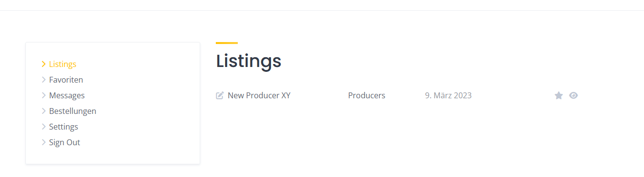This screenshot has width=644, height=177.
Task: Open account Settings from the sidebar
Action: click(63, 127)
